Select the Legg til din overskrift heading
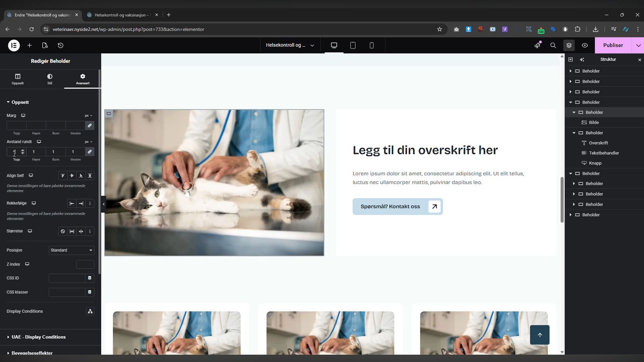Viewport: 644px width, 362px height. 425,150
